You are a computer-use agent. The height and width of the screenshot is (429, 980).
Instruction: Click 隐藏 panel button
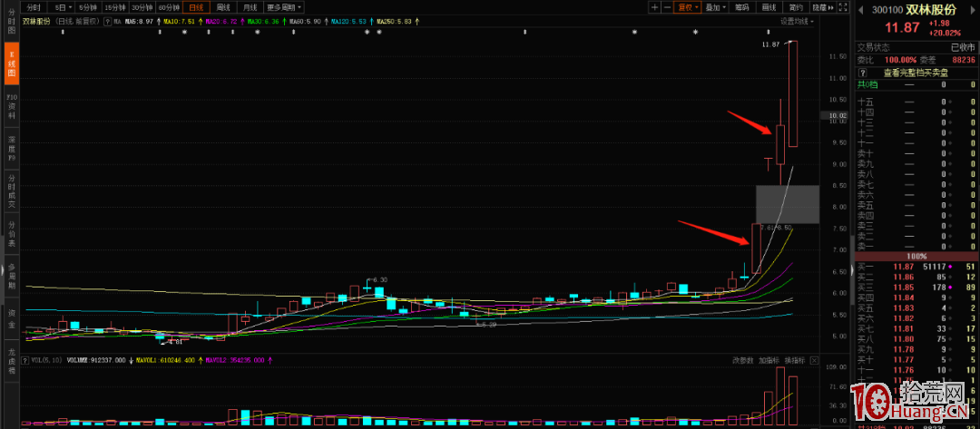pos(822,7)
